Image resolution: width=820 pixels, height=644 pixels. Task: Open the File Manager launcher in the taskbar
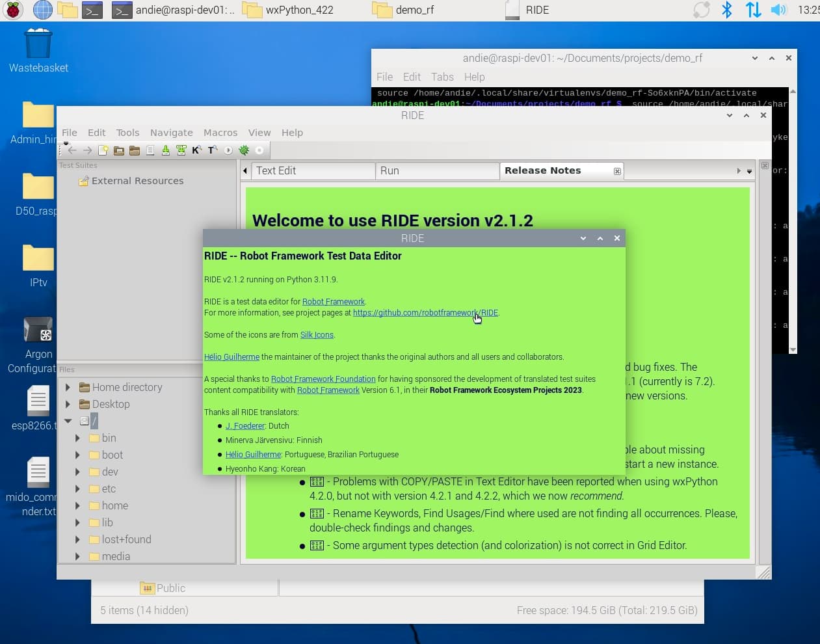pyautogui.click(x=68, y=10)
